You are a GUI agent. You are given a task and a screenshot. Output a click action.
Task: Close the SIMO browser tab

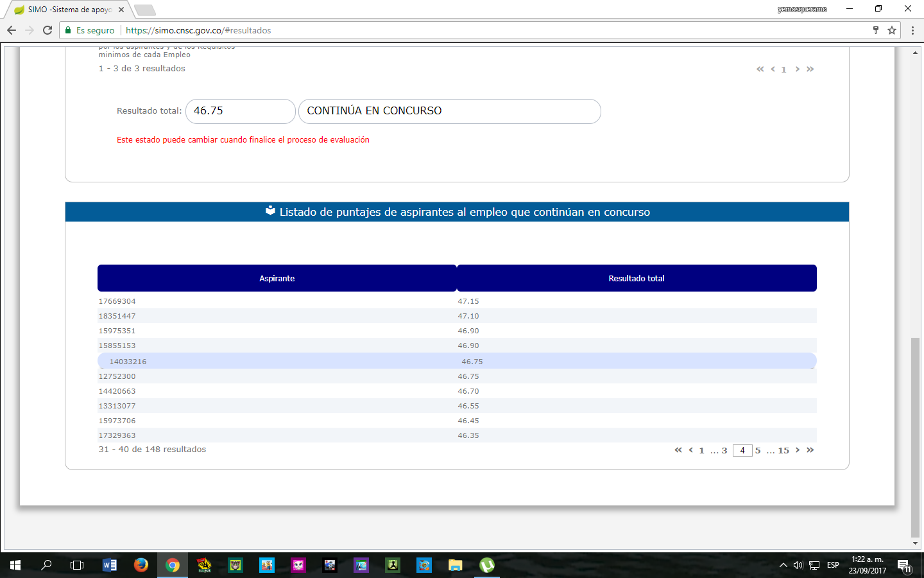[121, 10]
